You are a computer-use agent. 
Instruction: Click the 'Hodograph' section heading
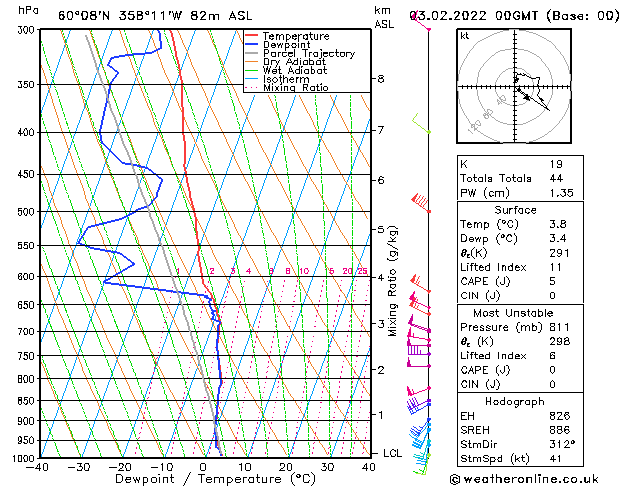(x=515, y=402)
